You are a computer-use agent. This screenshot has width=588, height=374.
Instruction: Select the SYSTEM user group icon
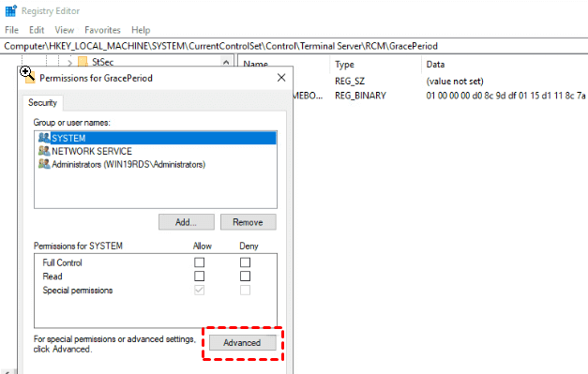click(44, 138)
